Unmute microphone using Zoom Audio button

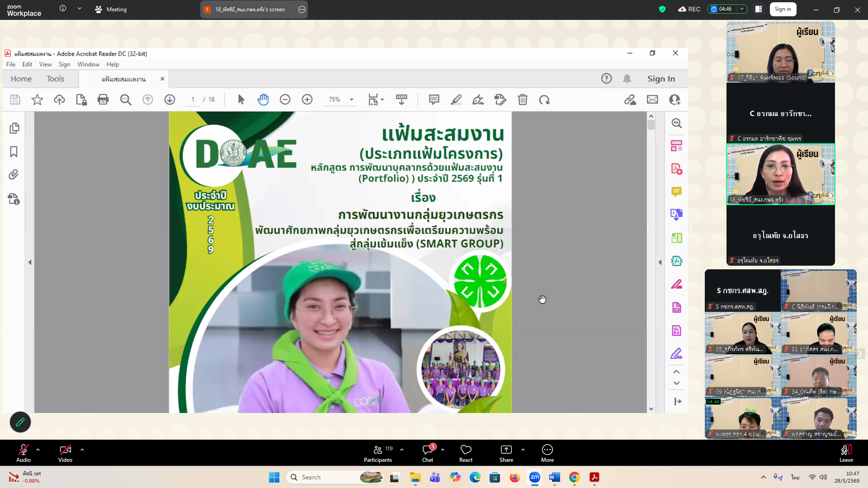24,453
